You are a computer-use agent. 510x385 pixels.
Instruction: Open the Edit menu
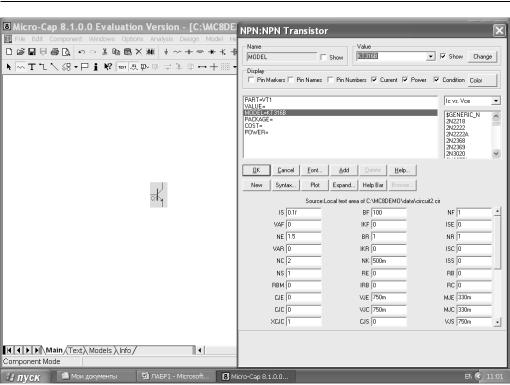[x=37, y=39]
